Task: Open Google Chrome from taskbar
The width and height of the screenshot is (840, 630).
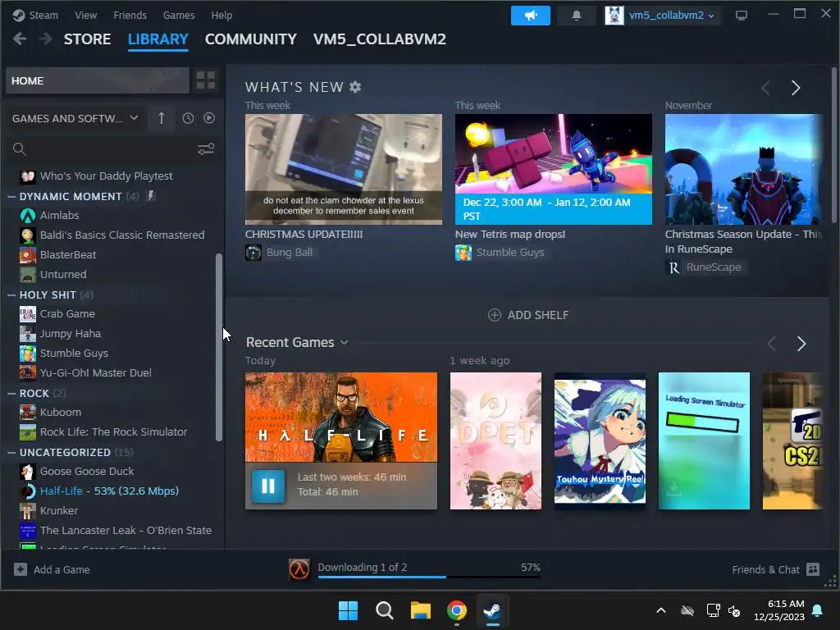Action: [456, 610]
